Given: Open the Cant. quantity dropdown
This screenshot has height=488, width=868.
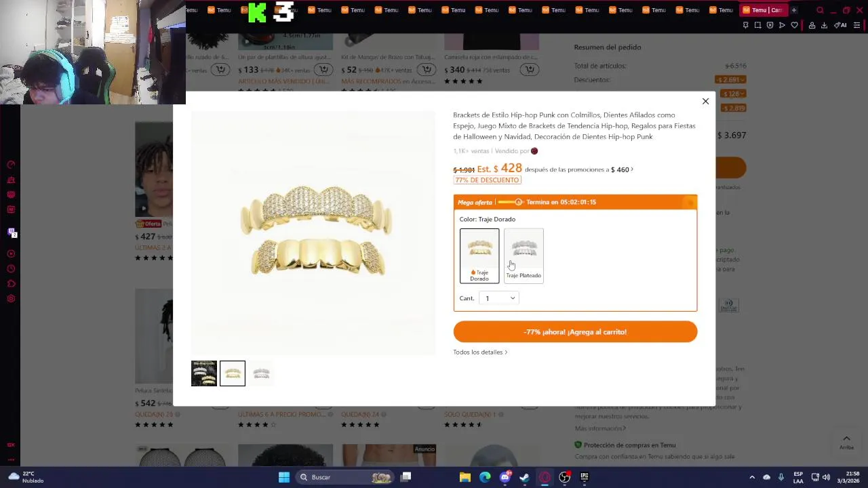Looking at the screenshot, I should click(499, 298).
